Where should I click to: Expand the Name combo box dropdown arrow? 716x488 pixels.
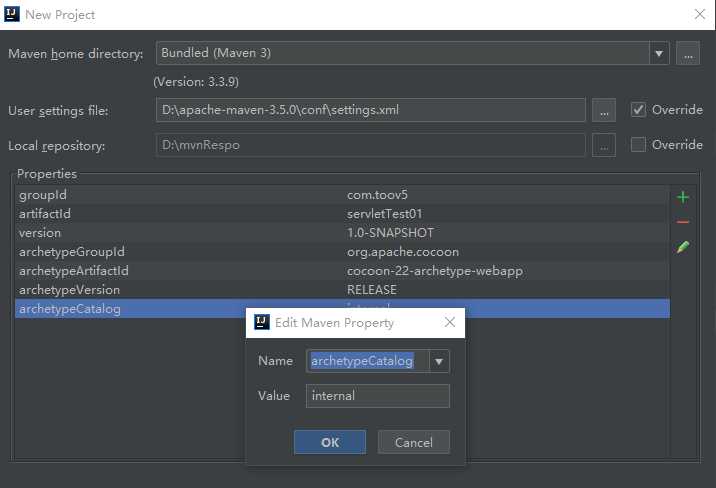click(439, 361)
